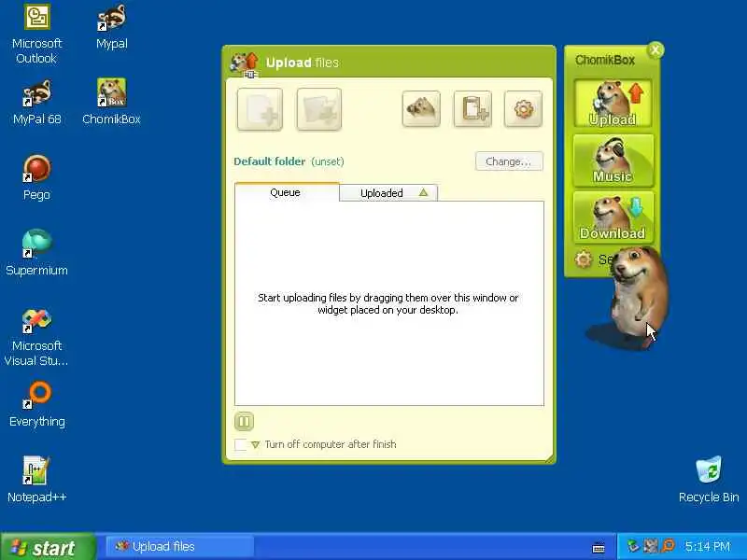Expand the green arrow beside turn off option
Image resolution: width=747 pixels, height=560 pixels.
coord(255,445)
